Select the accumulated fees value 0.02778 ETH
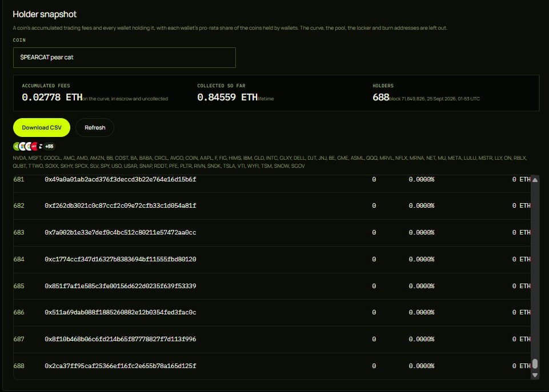The image size is (549, 392). click(52, 97)
